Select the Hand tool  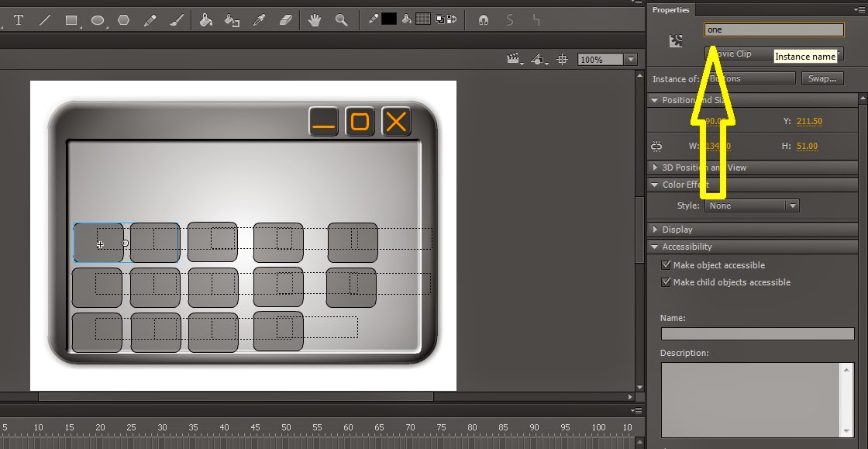[x=315, y=20]
